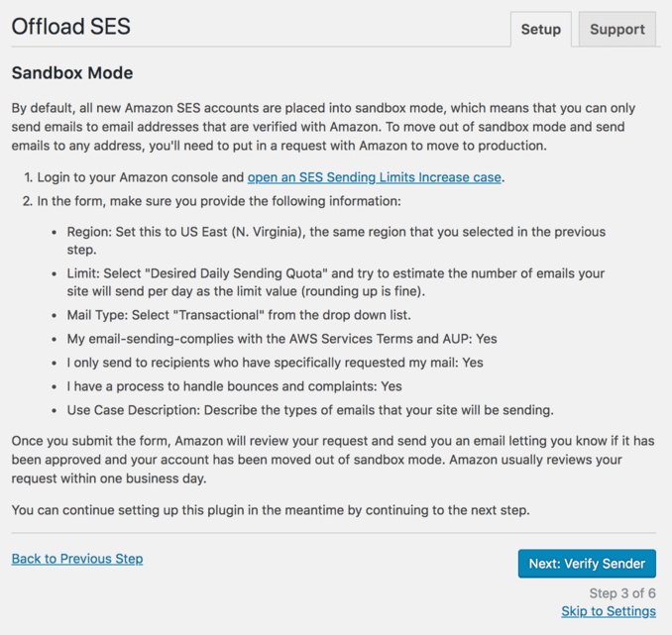672x635 pixels.
Task: Click the 'Once you submit the form' paragraph
Action: point(333,460)
